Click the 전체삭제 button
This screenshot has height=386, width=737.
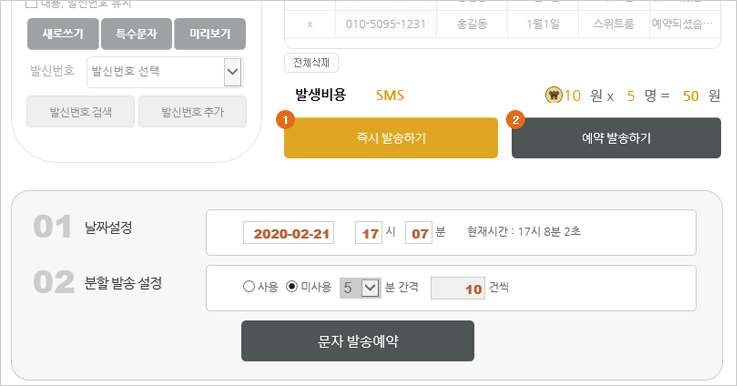[311, 63]
